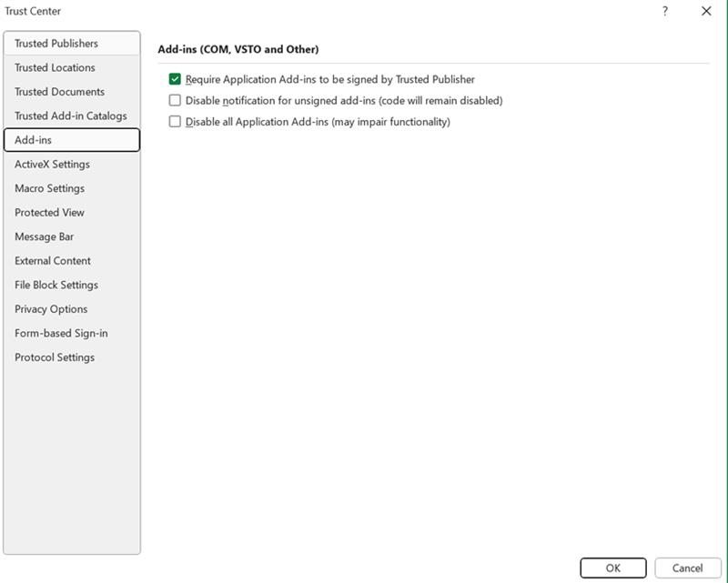Click the Add-ins (COM, VSTO and Other) heading
The image size is (728, 583).
[x=238, y=49]
